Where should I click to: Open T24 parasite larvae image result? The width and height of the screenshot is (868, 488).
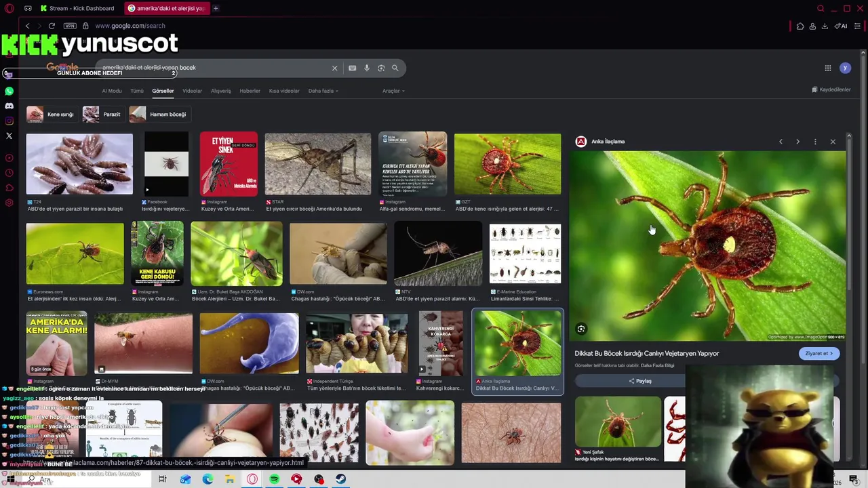[79, 164]
